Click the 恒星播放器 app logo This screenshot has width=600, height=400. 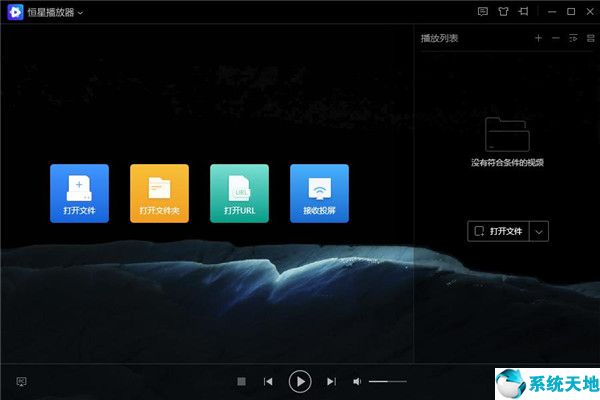tap(15, 12)
